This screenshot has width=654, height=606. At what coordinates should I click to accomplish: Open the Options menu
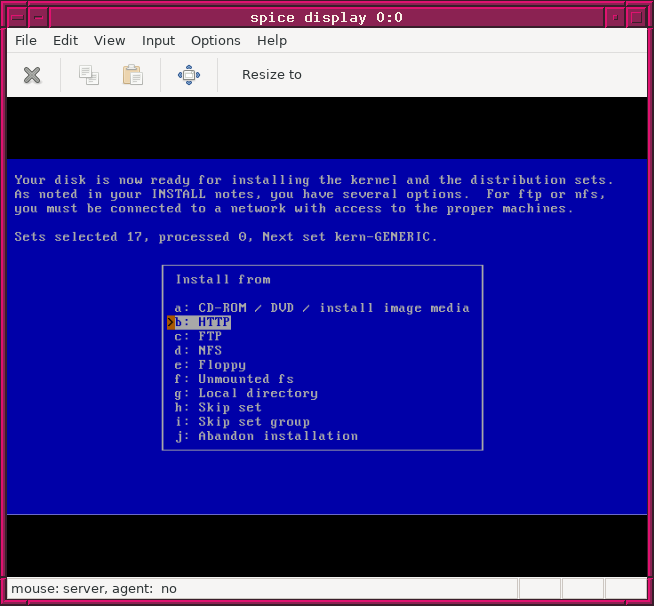coord(215,41)
